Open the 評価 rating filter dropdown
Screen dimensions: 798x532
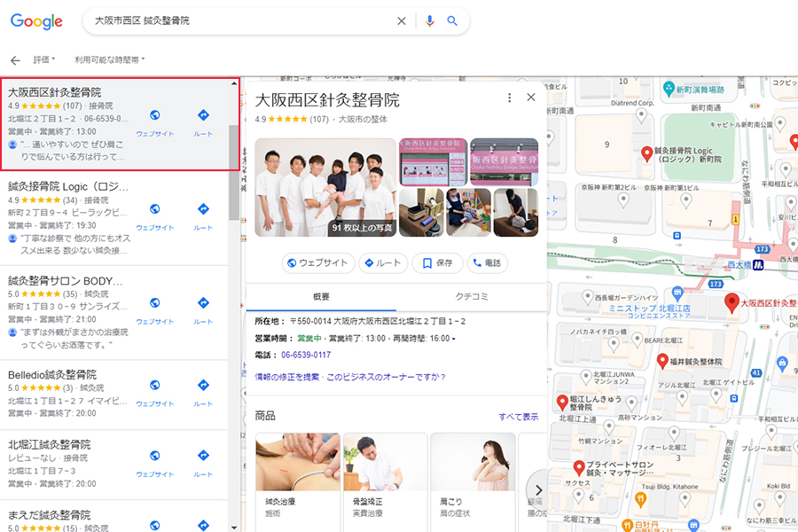click(44, 60)
